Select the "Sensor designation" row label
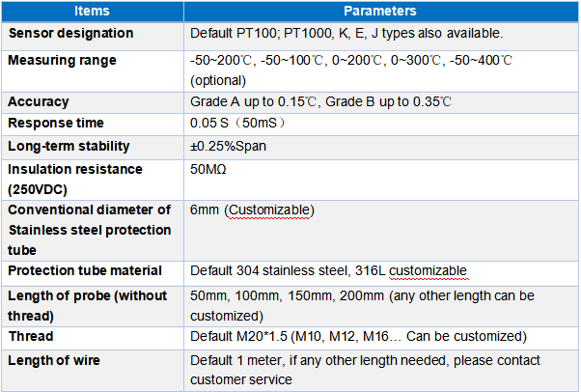The width and height of the screenshot is (581, 392). (71, 34)
